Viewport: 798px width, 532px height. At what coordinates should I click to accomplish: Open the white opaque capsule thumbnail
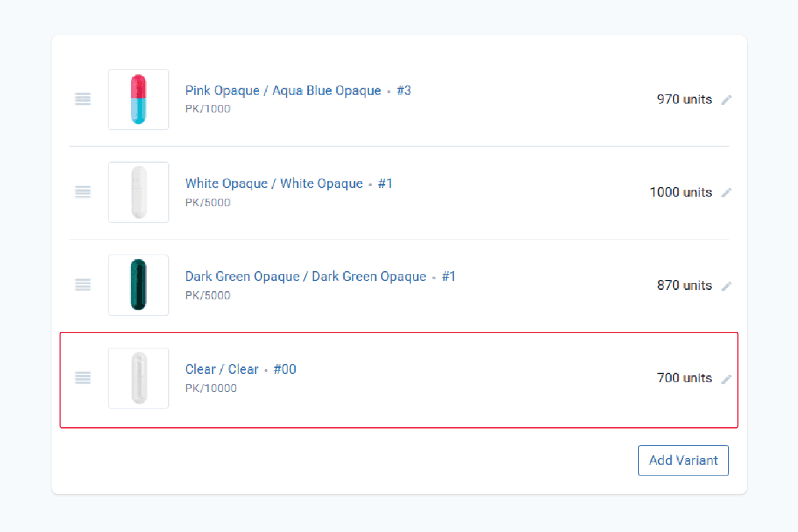[138, 192]
